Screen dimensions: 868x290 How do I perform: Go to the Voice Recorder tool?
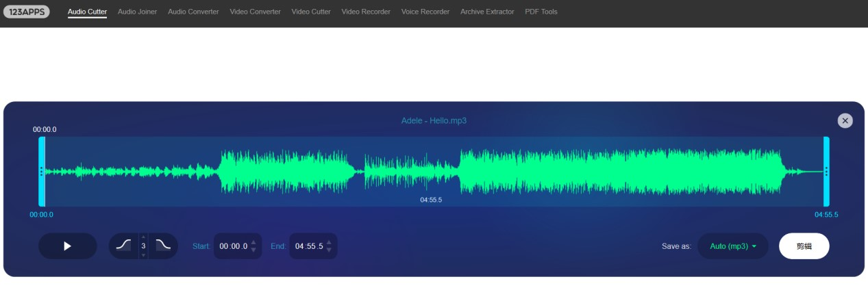click(425, 12)
